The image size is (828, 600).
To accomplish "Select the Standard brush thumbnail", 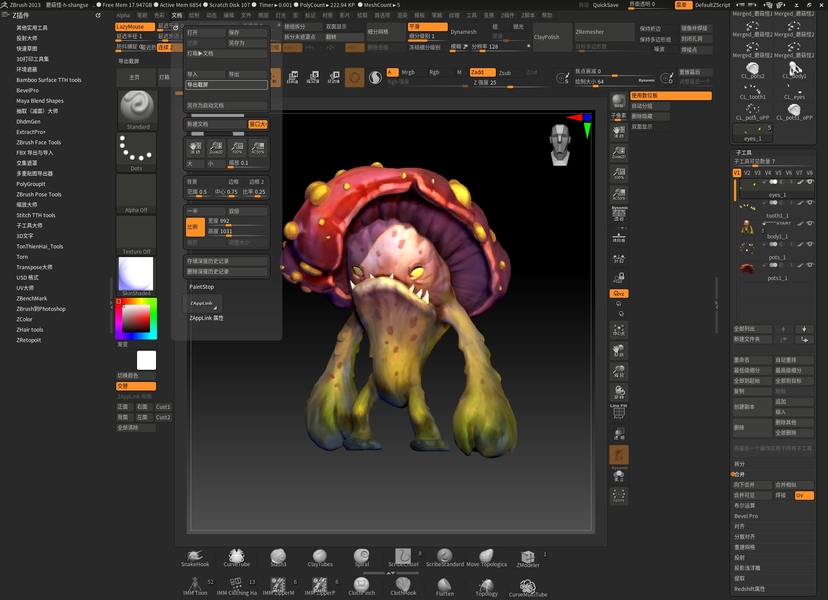I will pyautogui.click(x=137, y=110).
